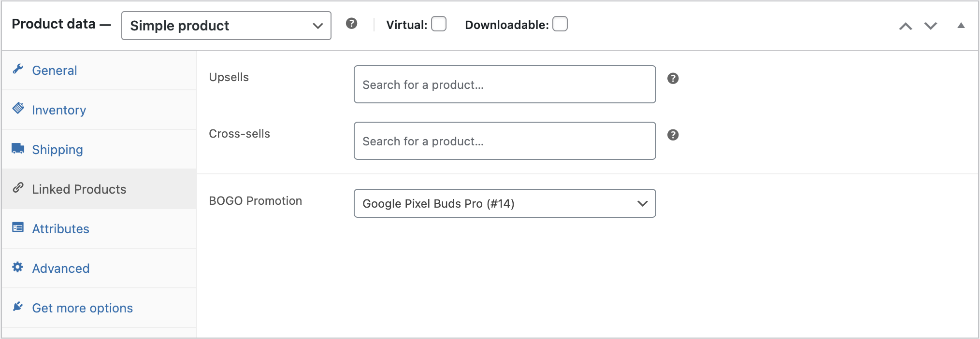The width and height of the screenshot is (980, 339).
Task: Click the Linked Products chain icon
Action: (x=18, y=188)
